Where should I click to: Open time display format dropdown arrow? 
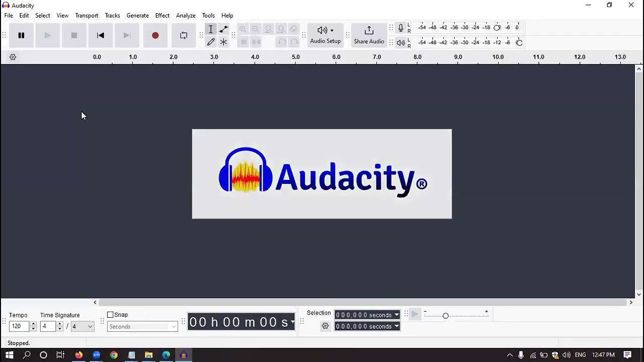(292, 322)
